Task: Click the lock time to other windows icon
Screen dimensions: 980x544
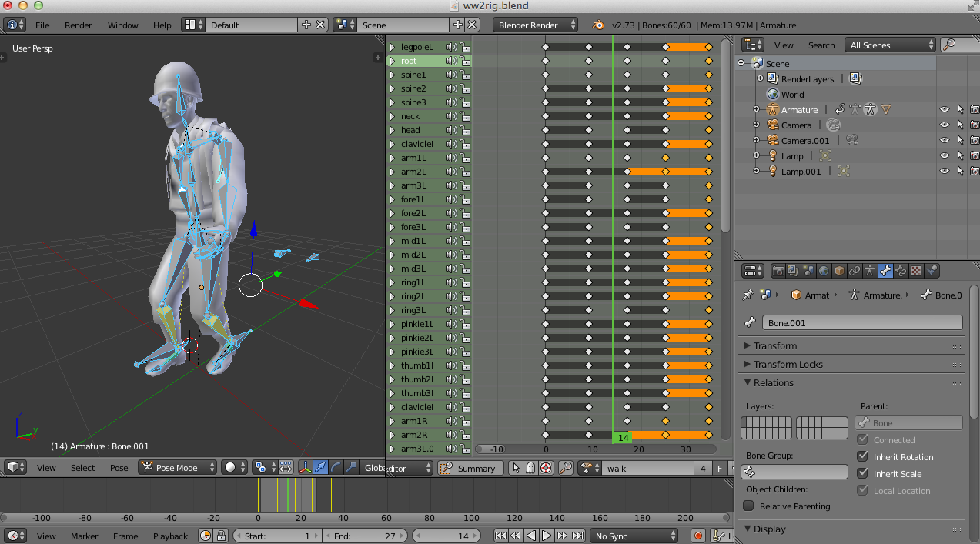Action: click(x=222, y=536)
